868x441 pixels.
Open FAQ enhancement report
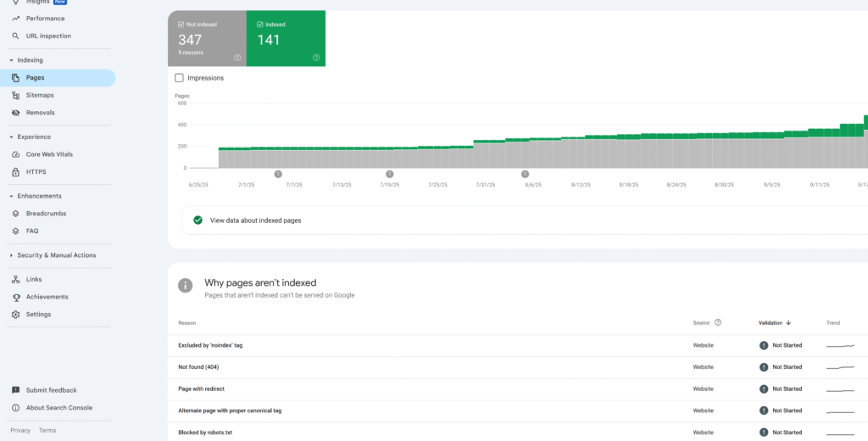click(32, 231)
